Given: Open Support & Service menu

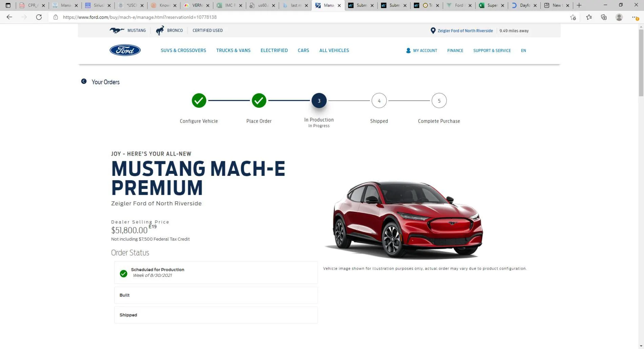Looking at the screenshot, I should pyautogui.click(x=492, y=50).
